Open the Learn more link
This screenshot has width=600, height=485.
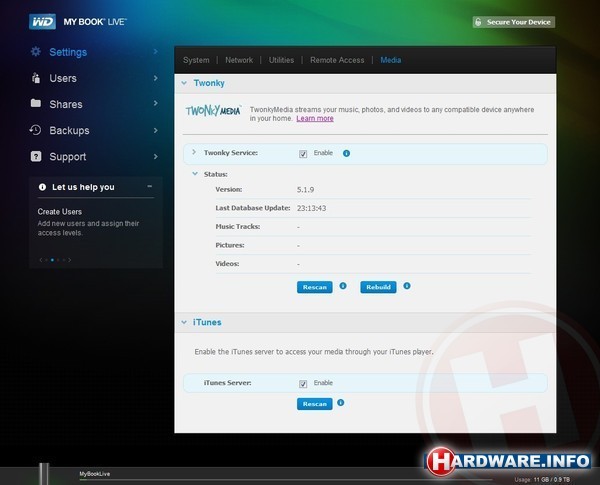(315, 118)
